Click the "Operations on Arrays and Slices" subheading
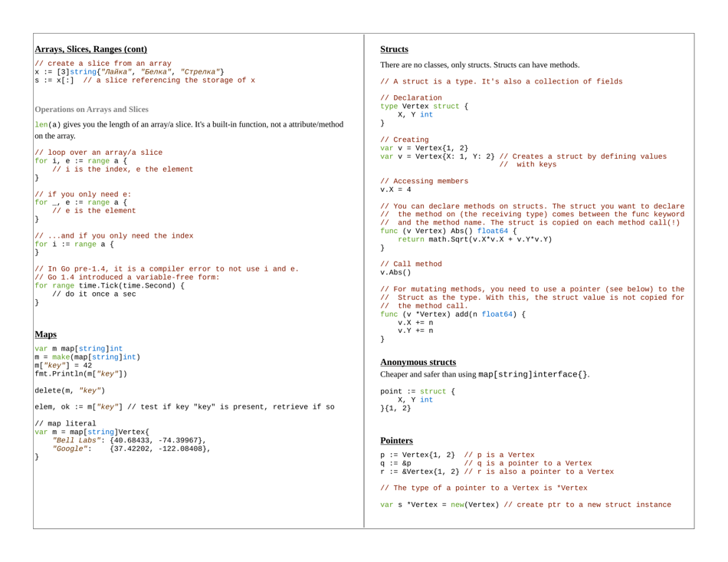728x562 pixels. click(x=92, y=109)
